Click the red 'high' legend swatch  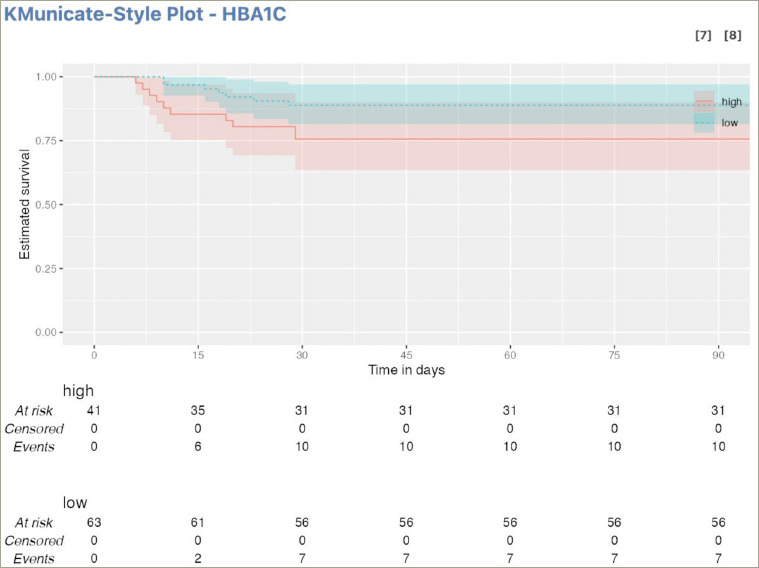point(703,102)
